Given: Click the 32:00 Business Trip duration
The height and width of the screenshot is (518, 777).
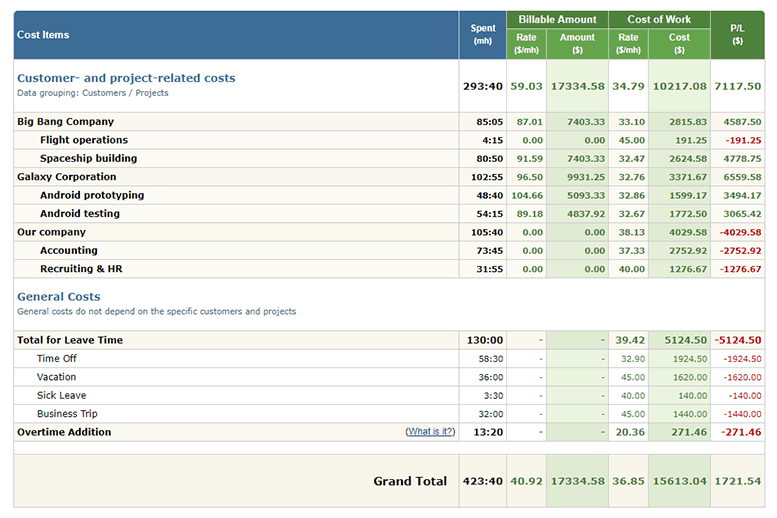Looking at the screenshot, I should pos(491,413).
